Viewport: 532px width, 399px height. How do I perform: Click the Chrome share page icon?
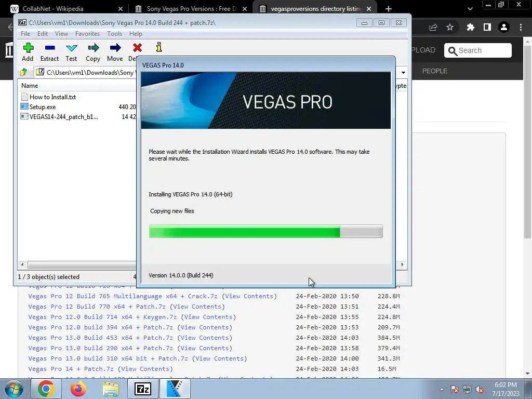tap(433, 27)
